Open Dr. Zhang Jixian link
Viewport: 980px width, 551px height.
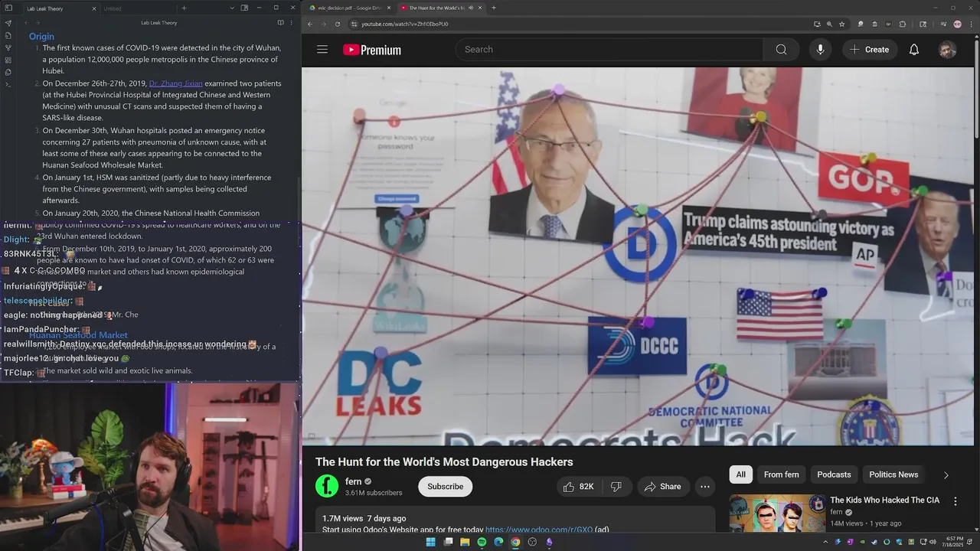(x=176, y=83)
